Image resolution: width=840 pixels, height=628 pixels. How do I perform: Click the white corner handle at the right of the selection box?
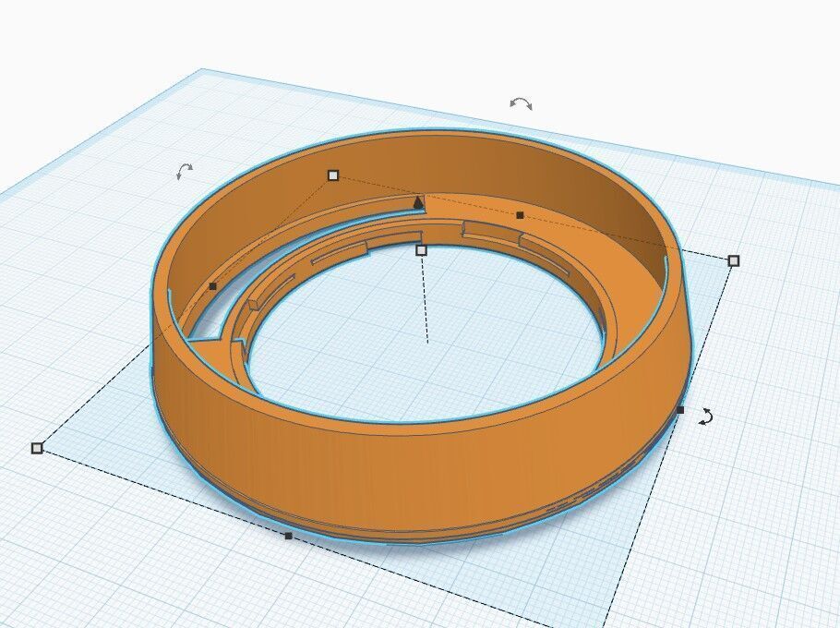[x=734, y=261]
